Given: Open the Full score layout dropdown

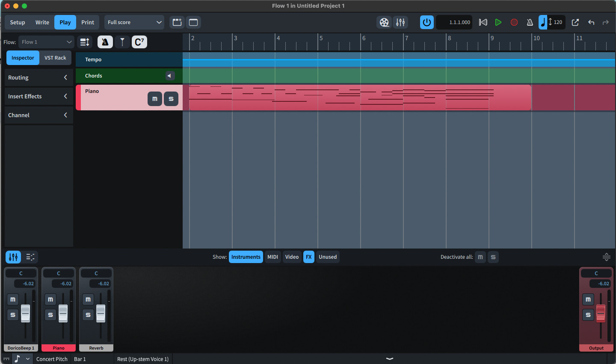Looking at the screenshot, I should pyautogui.click(x=134, y=22).
